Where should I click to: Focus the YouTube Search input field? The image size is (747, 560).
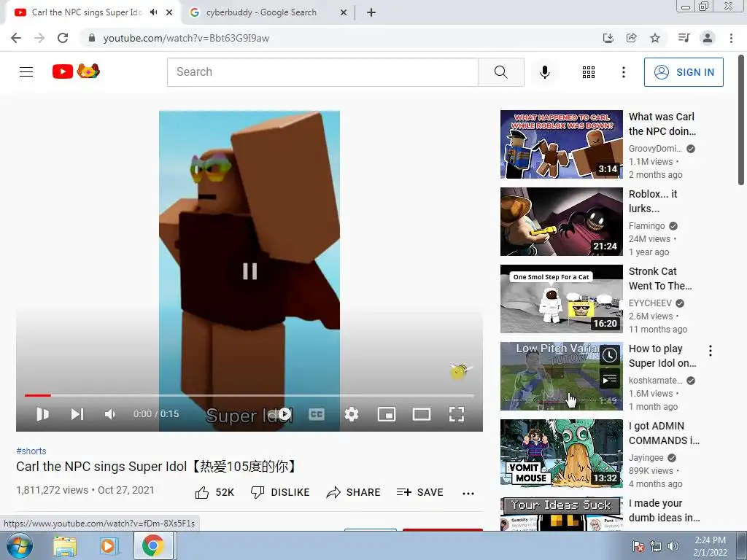322,72
